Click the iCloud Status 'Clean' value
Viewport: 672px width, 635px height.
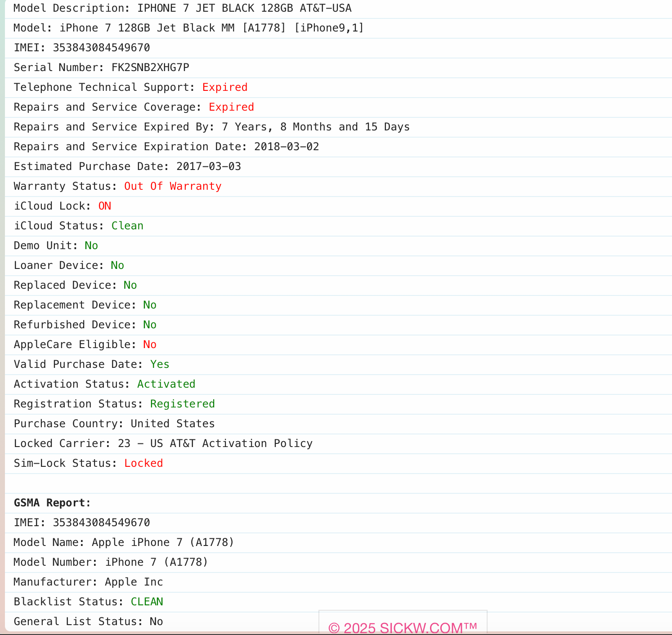point(127,226)
